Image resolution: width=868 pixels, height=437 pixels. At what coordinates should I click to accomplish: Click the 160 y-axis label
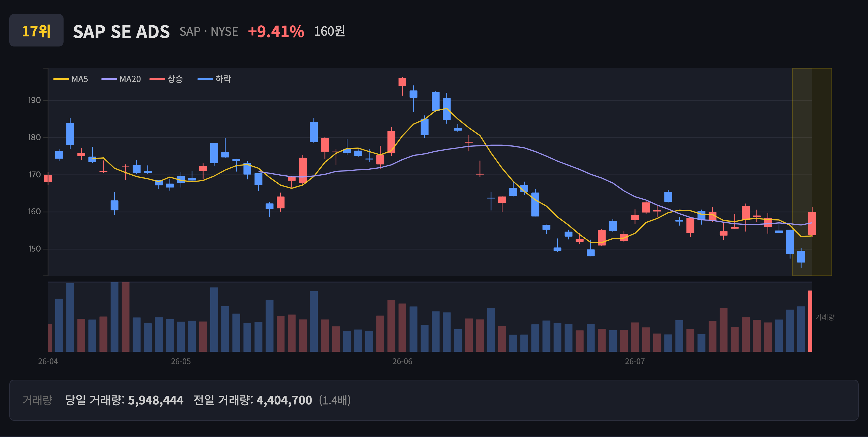point(34,212)
